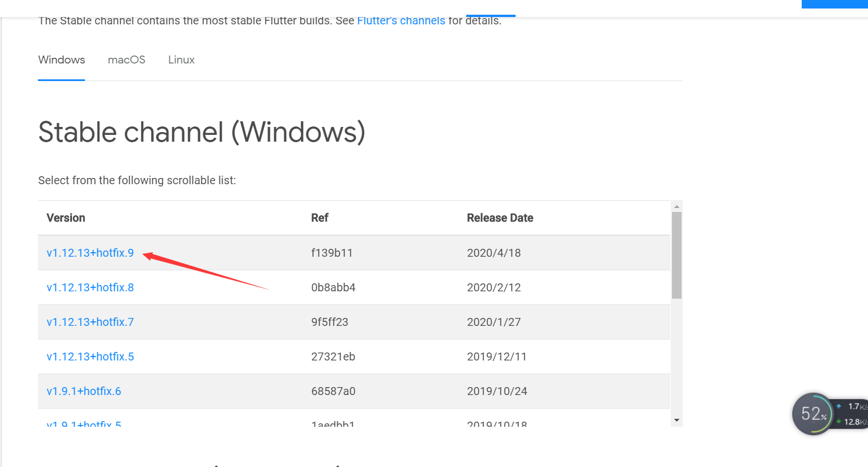Click the Stable channel (Windows) heading
Viewport: 868px width, 467px height.
(202, 133)
